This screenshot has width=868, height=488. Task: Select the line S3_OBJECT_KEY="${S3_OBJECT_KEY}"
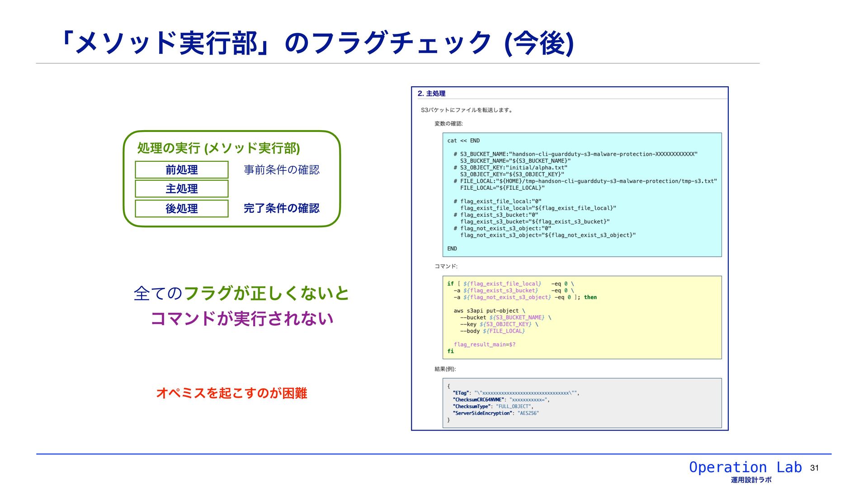512,174
